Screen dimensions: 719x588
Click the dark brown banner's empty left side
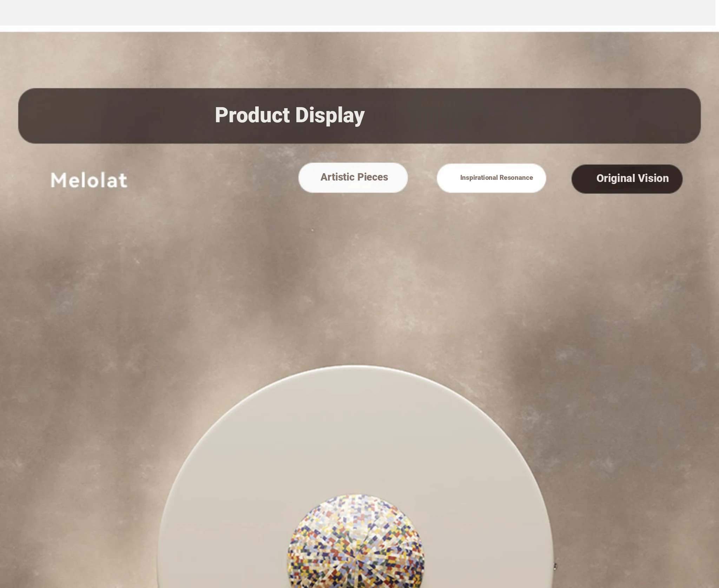coord(116,116)
